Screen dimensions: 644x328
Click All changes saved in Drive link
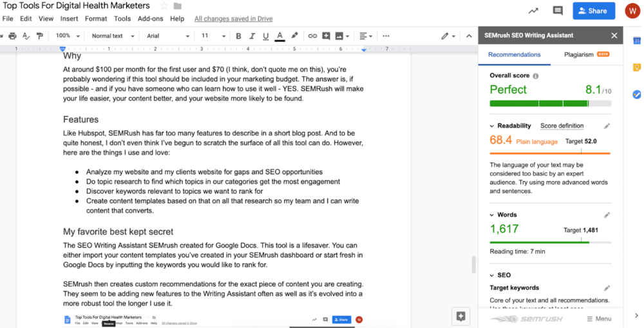tap(233, 19)
